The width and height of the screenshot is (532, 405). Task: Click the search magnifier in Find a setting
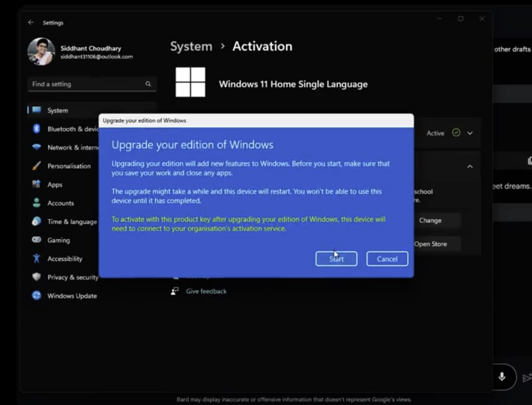(148, 84)
